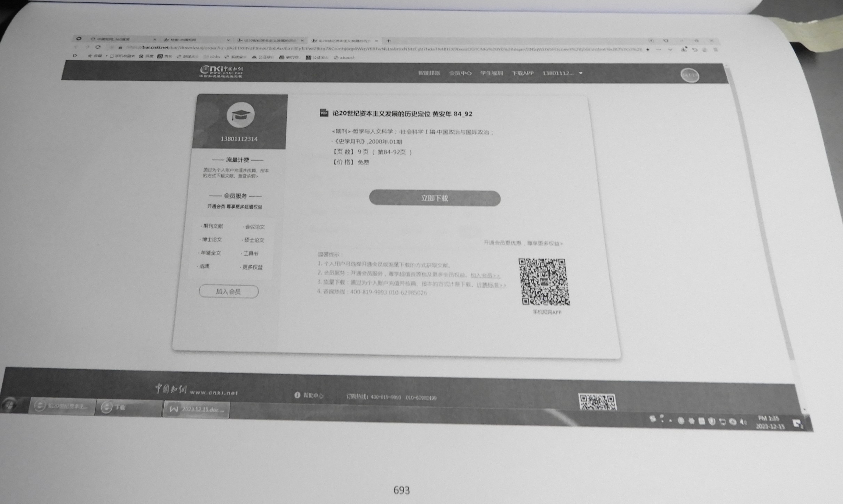Click the volume icon in system tray

tap(742, 422)
